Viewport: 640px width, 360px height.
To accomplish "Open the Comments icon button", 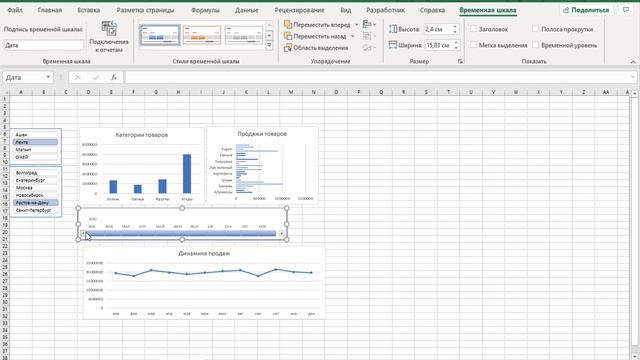I will 626,10.
